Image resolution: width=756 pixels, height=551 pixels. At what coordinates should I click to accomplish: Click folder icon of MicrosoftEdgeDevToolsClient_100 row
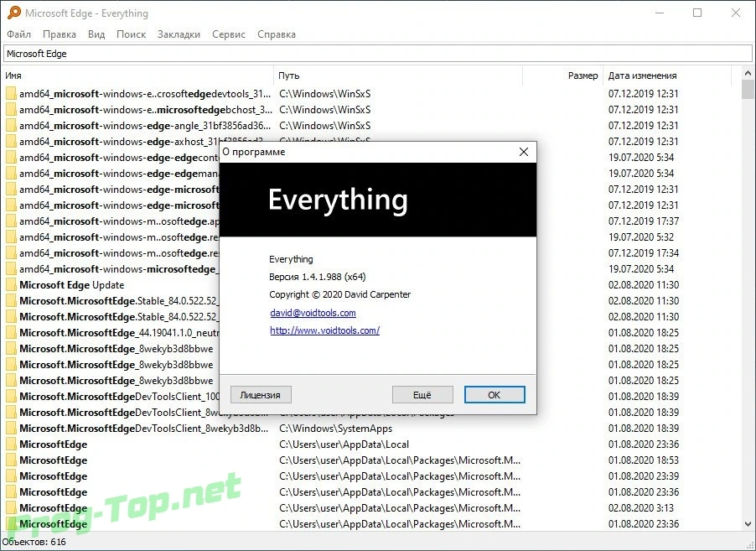point(11,397)
